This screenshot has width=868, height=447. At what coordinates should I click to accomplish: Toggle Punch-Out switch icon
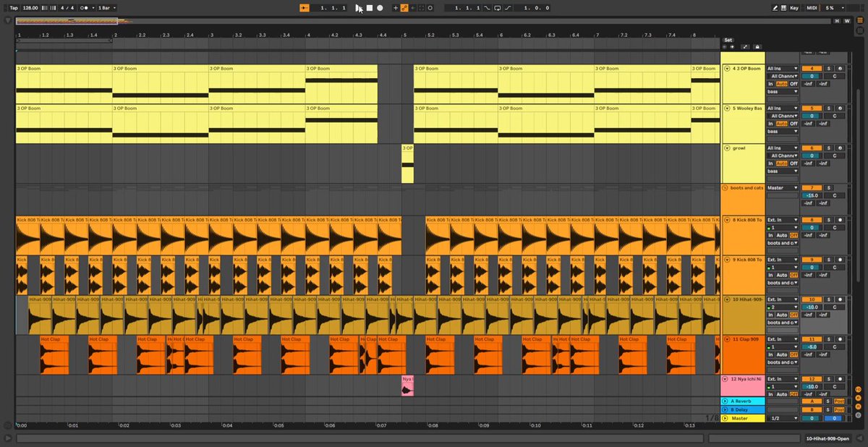509,7
